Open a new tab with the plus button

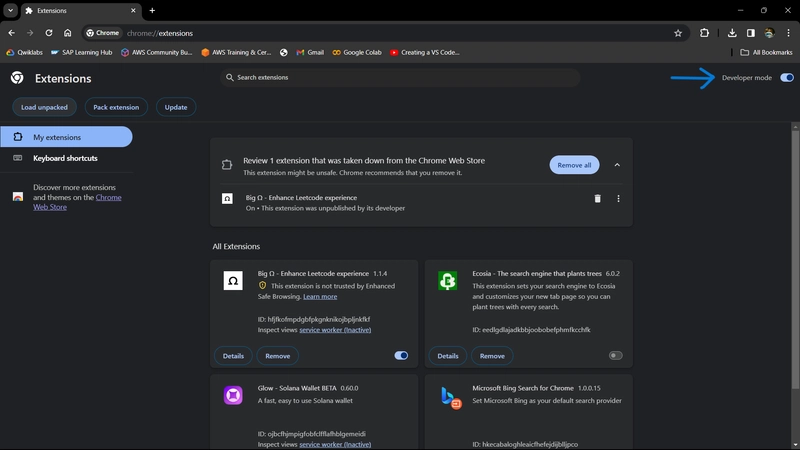pyautogui.click(x=152, y=10)
